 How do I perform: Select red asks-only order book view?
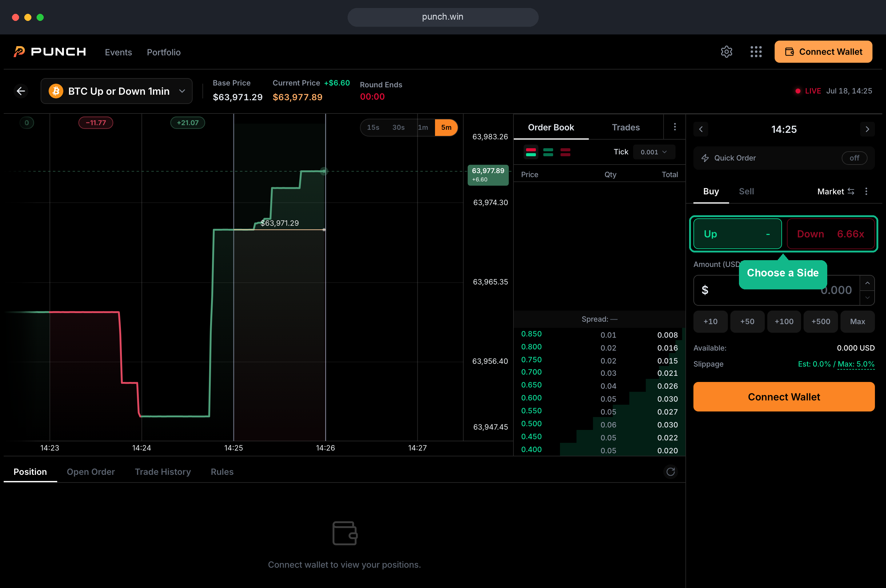click(565, 152)
